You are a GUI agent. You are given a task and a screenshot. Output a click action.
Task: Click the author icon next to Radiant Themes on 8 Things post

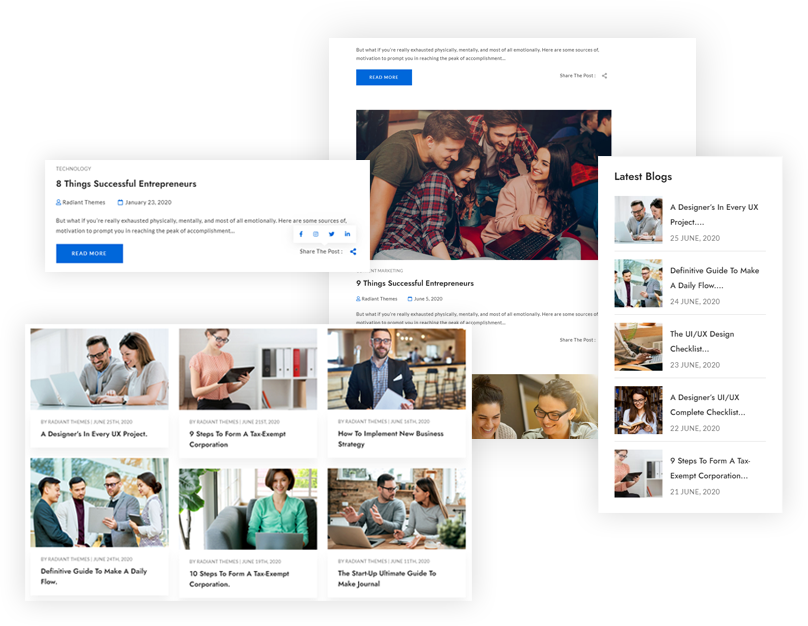58,202
